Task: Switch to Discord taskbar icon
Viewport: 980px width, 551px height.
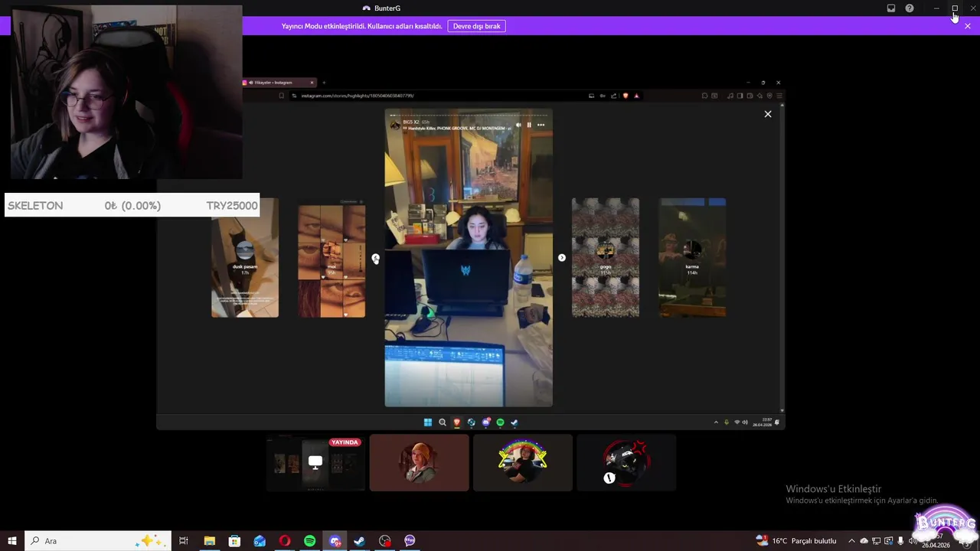Action: [x=335, y=541]
